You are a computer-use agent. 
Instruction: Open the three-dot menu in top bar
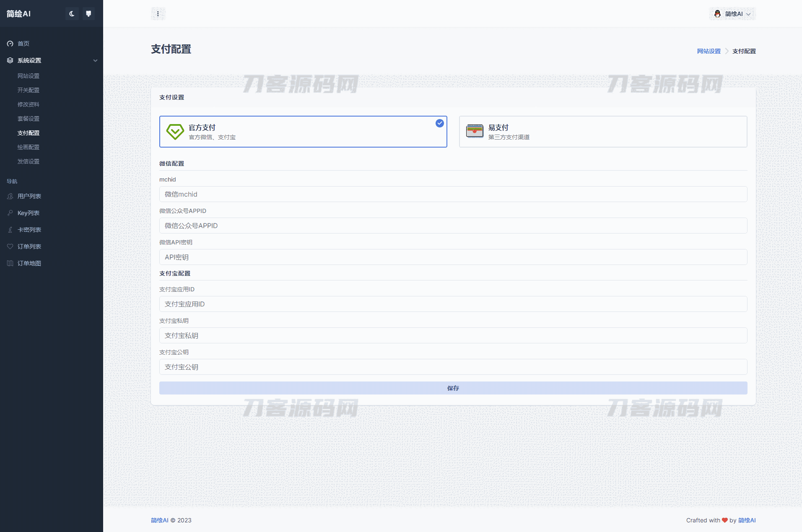158,14
